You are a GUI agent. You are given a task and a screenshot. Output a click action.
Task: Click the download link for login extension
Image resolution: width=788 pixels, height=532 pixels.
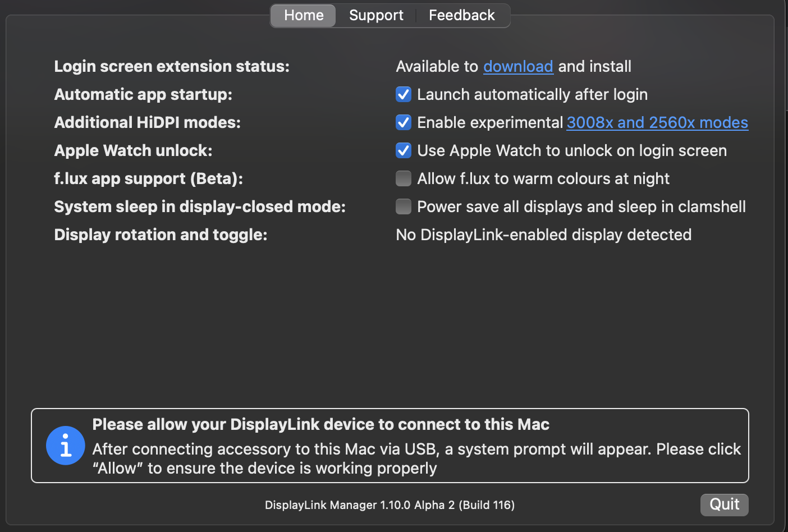(518, 66)
